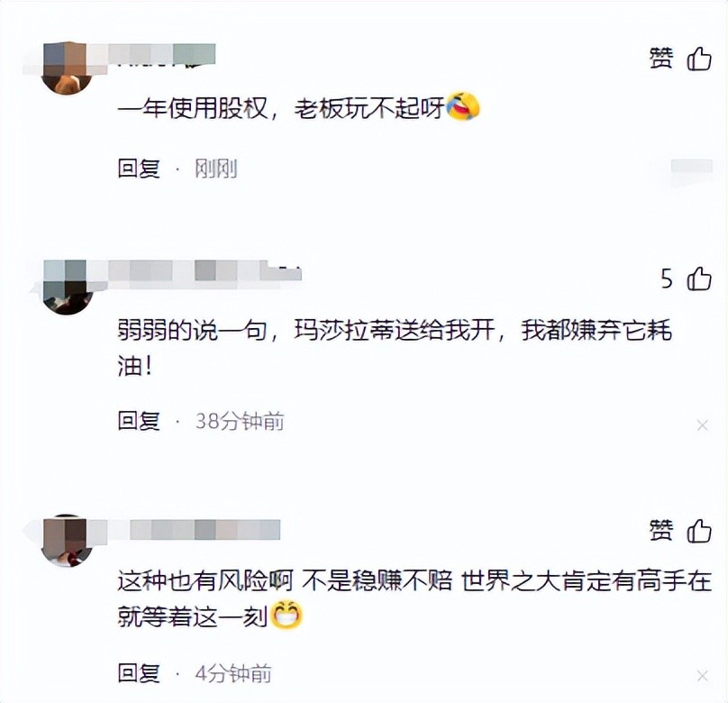
Task: Click the laughing-crying emoji after 老板玩不起呀
Action: [462, 105]
